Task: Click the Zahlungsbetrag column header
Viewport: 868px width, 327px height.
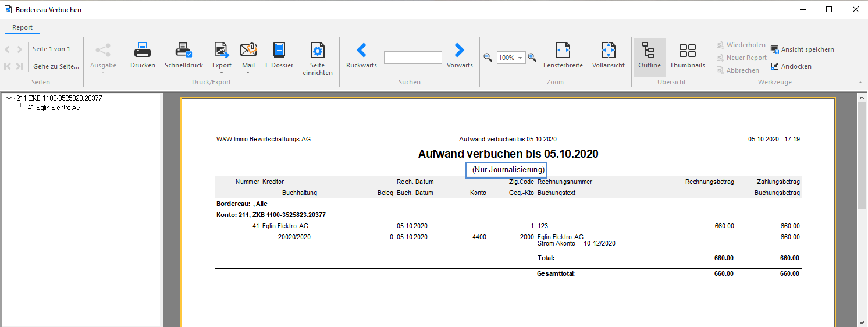Action: point(778,182)
